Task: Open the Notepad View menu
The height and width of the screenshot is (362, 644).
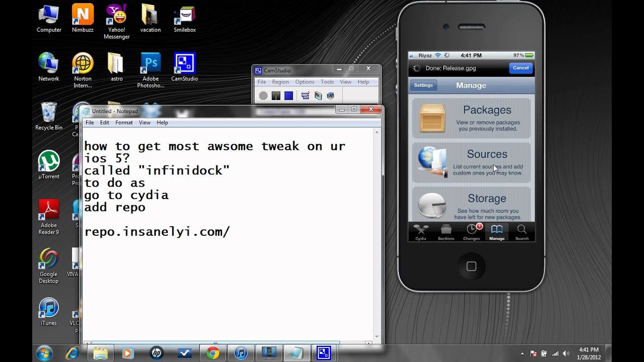Action: click(144, 123)
